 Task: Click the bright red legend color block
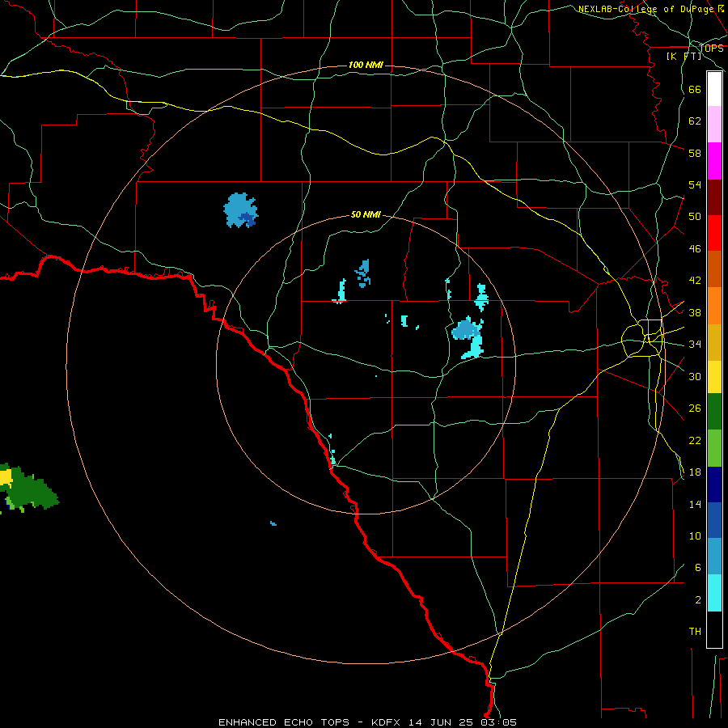[x=714, y=233]
